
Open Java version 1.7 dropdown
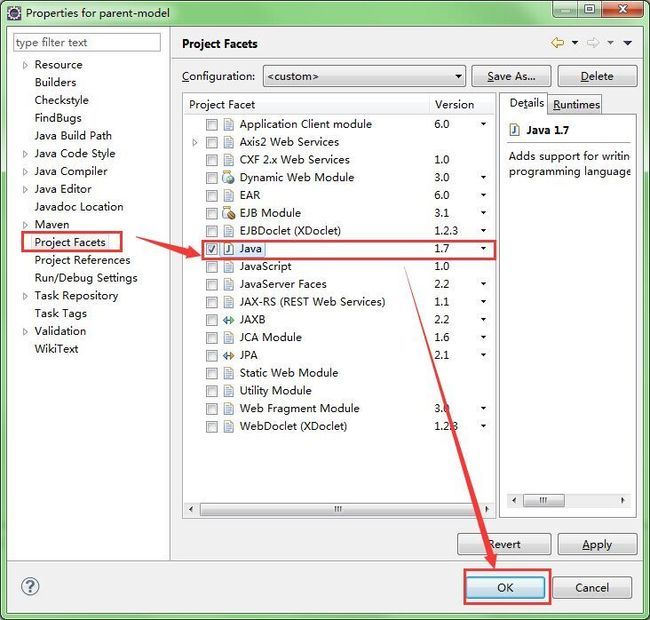(x=483, y=248)
